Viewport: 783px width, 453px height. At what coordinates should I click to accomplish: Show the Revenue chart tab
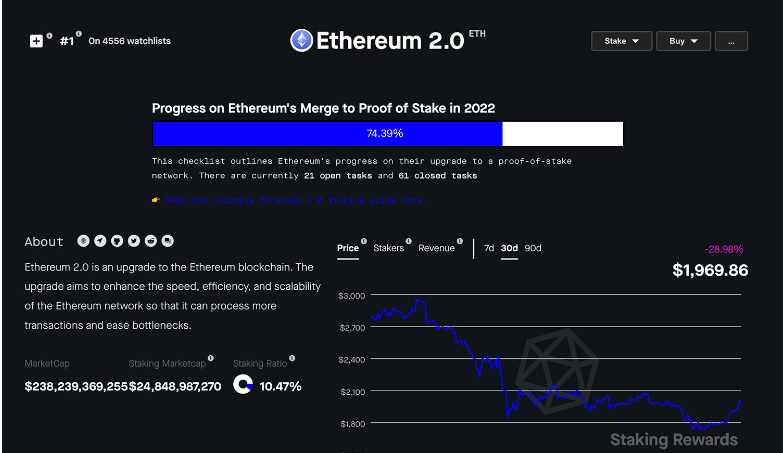coord(436,248)
